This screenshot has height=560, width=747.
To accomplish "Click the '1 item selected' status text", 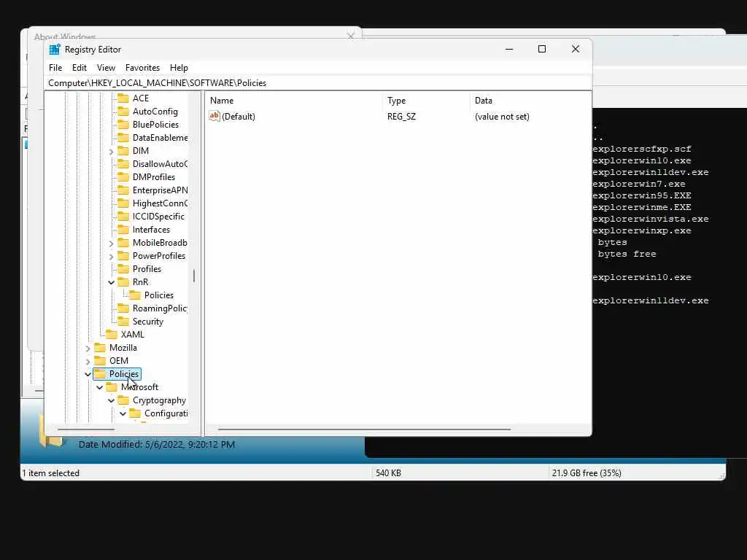I will [51, 473].
